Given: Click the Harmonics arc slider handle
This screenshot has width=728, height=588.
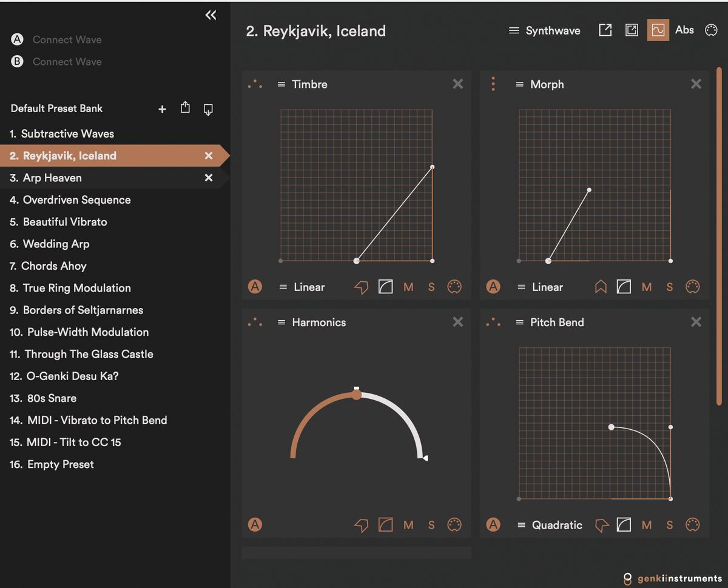Looking at the screenshot, I should [x=357, y=395].
